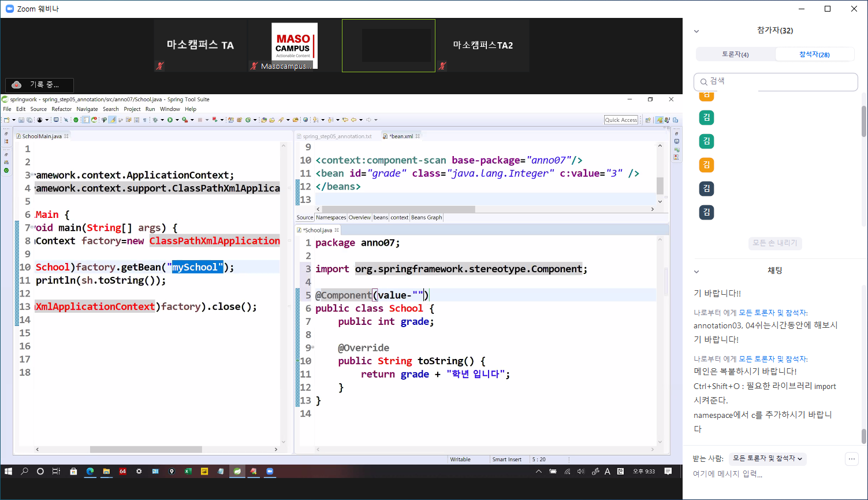Open Microsoft Edge from the taskbar
Screen dimensions: 868x500
(x=90, y=472)
